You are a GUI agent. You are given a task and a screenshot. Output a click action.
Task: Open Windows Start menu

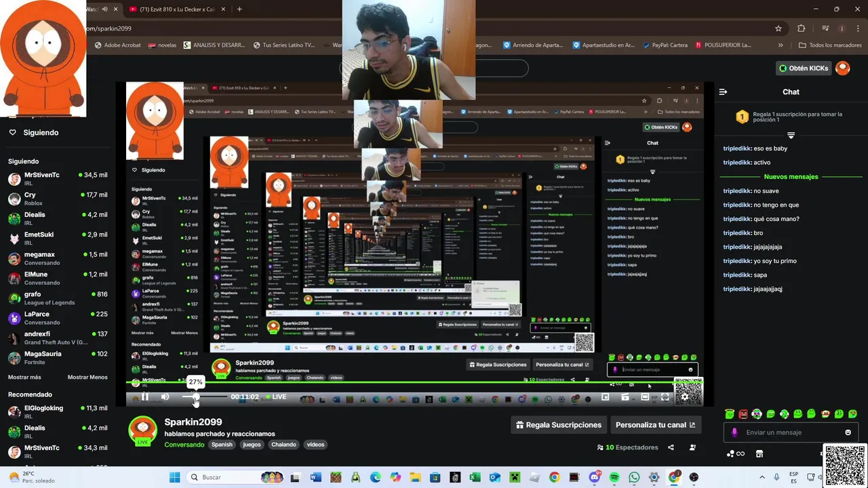tap(174, 477)
